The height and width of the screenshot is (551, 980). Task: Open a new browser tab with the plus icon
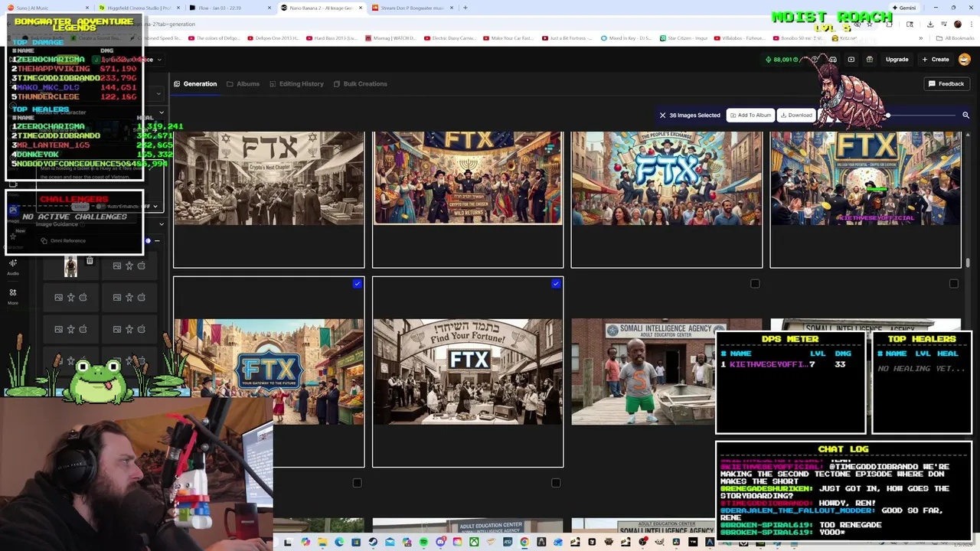(x=465, y=8)
